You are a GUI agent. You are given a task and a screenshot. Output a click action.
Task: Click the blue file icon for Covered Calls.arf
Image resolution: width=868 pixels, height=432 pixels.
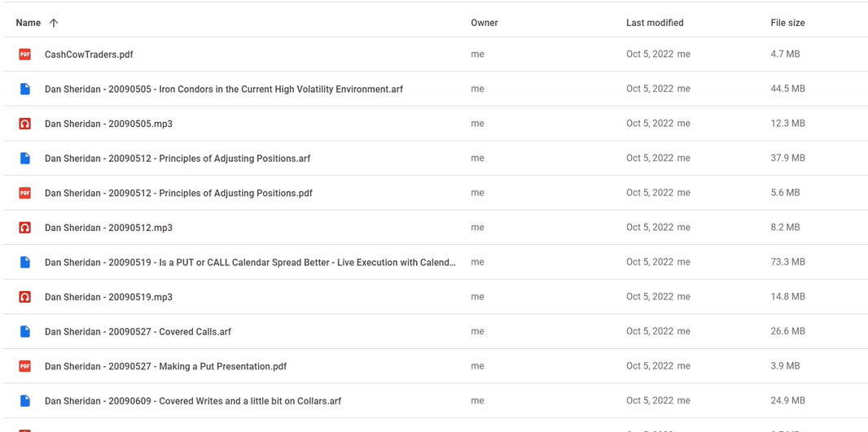(25, 331)
